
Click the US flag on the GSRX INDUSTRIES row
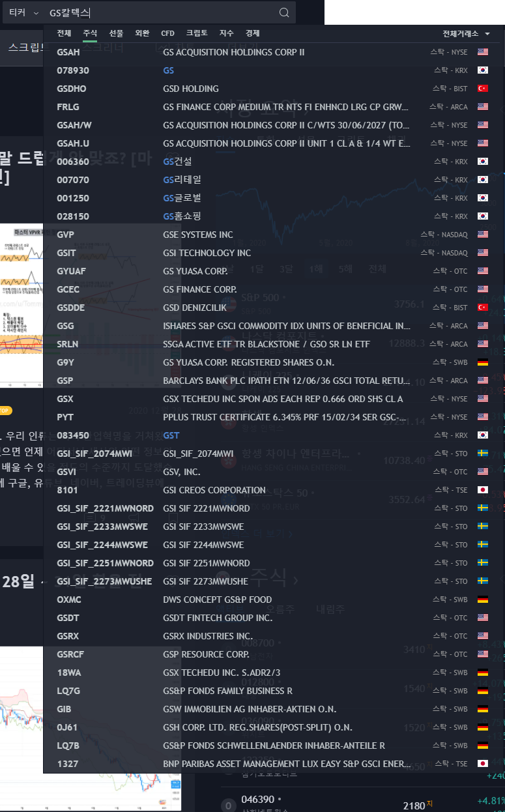(483, 636)
